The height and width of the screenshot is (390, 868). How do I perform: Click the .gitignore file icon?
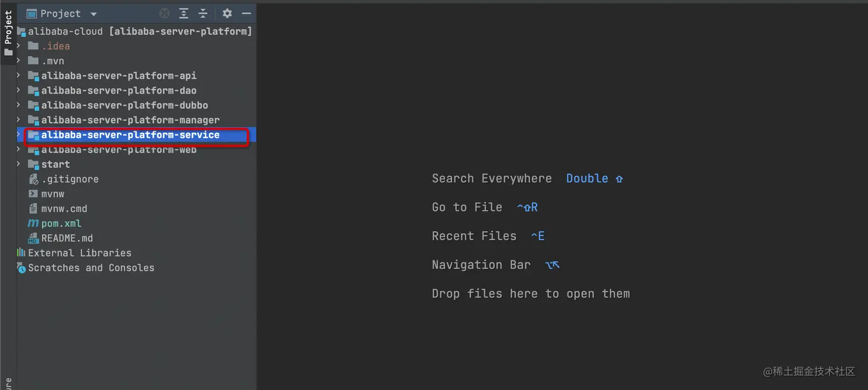33,179
